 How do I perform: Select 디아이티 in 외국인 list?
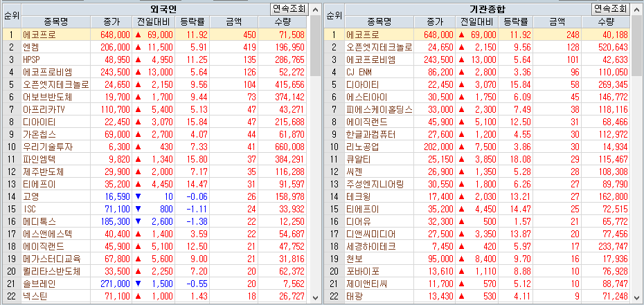pyautogui.click(x=155, y=122)
